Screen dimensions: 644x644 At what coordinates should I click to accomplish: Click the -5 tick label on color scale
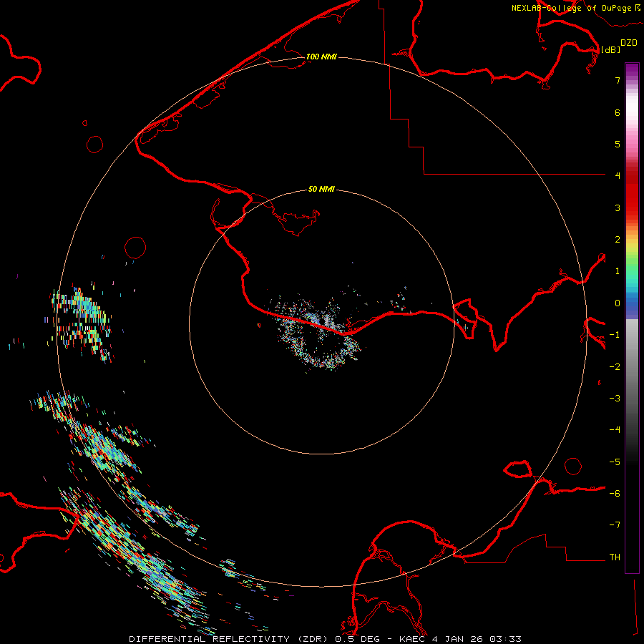pyautogui.click(x=615, y=462)
